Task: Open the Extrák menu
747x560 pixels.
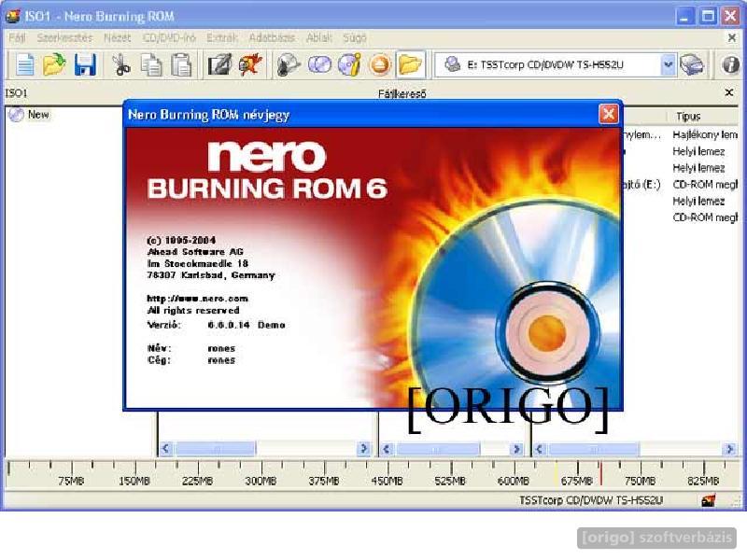Action: coord(222,37)
